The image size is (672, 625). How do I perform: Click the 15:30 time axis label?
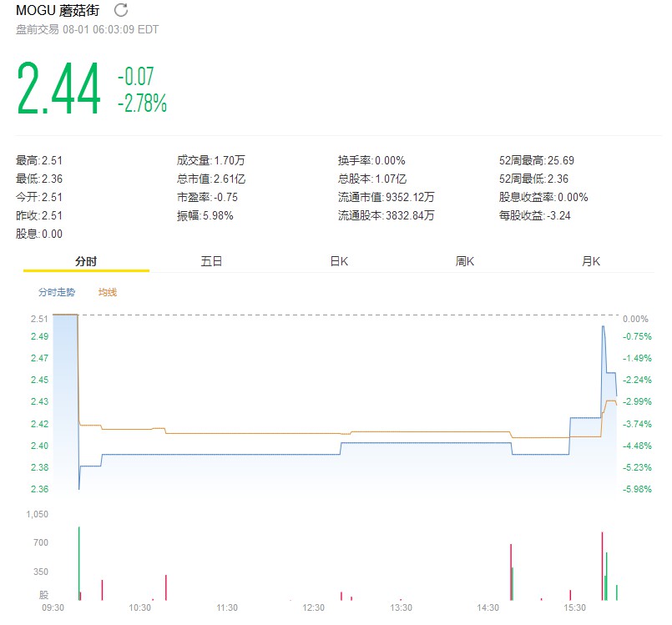pos(574,607)
